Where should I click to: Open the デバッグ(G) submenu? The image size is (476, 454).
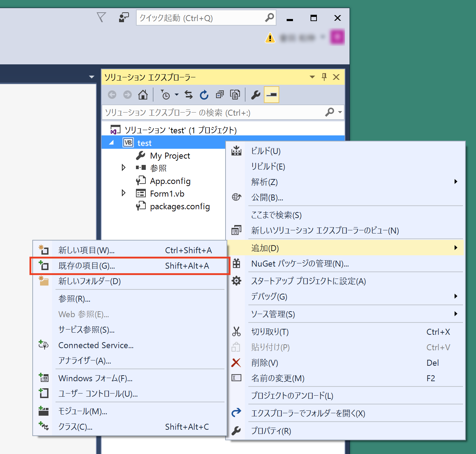pyautogui.click(x=346, y=296)
